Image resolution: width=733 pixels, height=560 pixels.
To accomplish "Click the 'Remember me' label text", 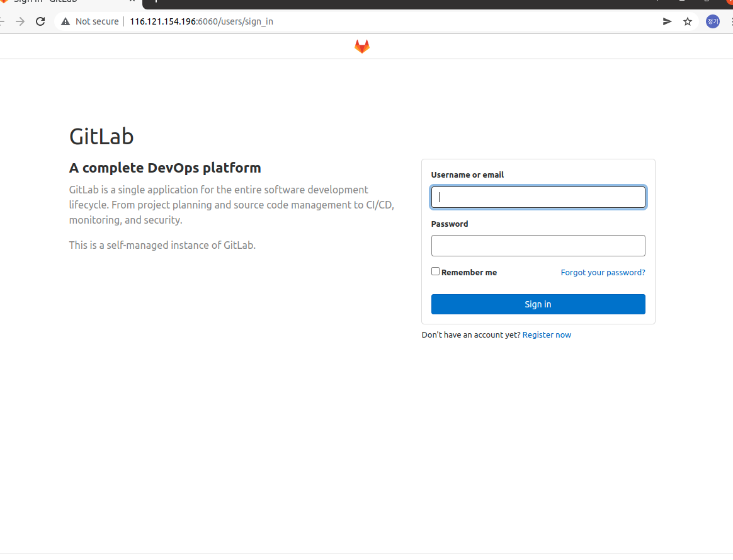I will 469,273.
